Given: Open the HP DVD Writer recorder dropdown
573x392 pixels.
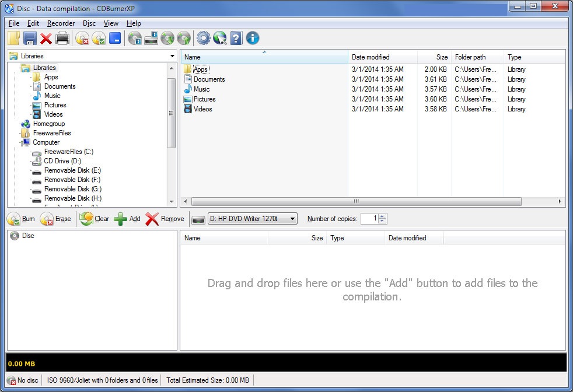Looking at the screenshot, I should (x=253, y=219).
